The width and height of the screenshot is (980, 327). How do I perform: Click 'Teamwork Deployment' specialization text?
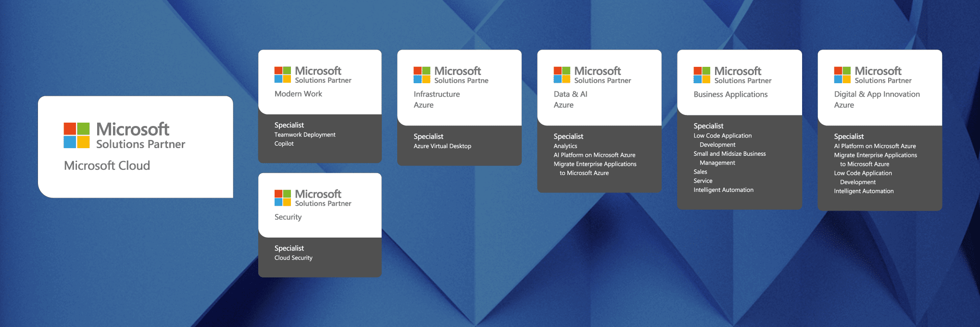305,135
